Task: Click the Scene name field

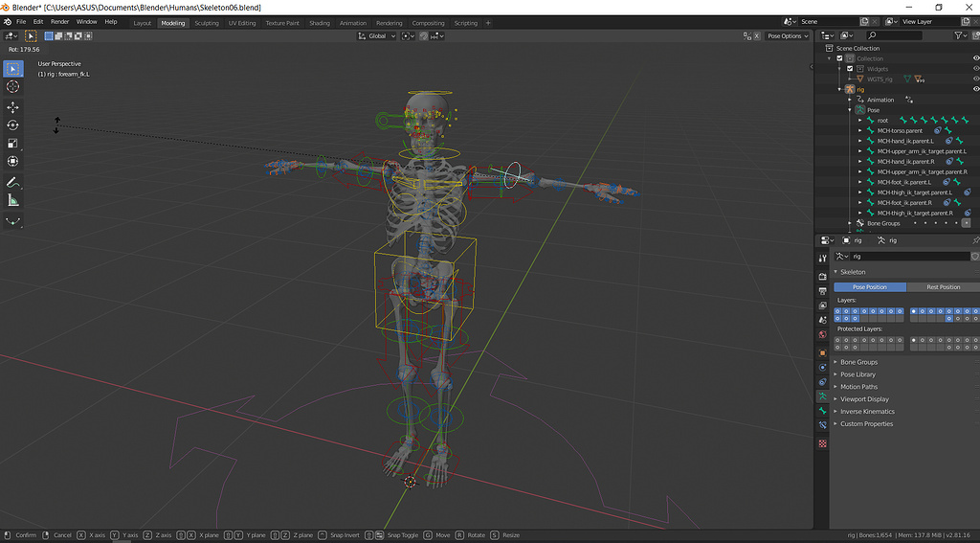Action: point(828,21)
